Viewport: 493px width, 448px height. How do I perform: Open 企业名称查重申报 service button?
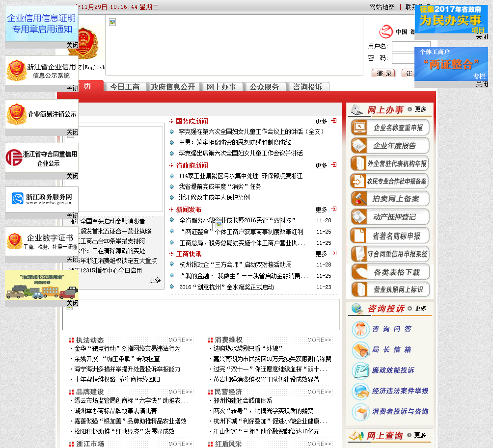tap(390, 128)
